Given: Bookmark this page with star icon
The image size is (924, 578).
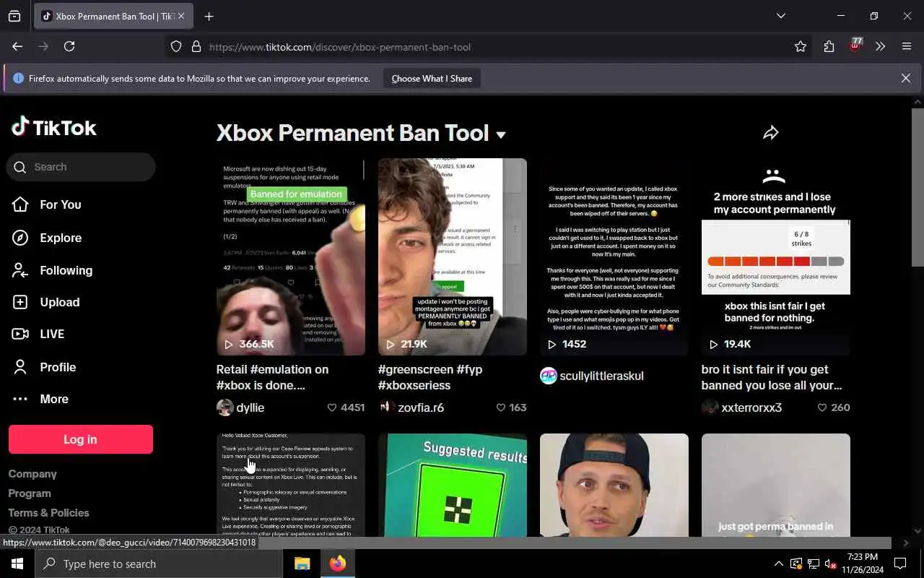Looking at the screenshot, I should pyautogui.click(x=801, y=47).
